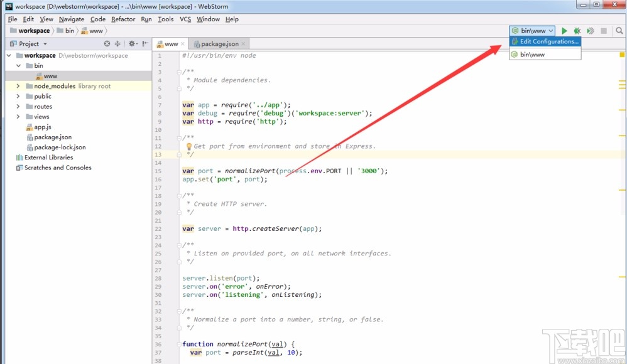The width and height of the screenshot is (627, 364).
Task: Click server.listen(port) on line 28
Action: [221, 278]
